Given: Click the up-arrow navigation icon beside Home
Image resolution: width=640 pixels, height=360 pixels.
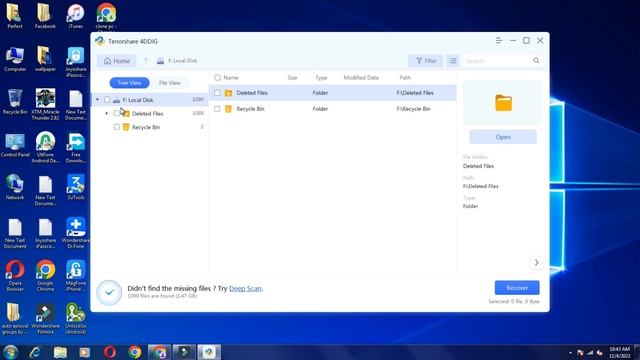Looking at the screenshot, I should point(146,61).
